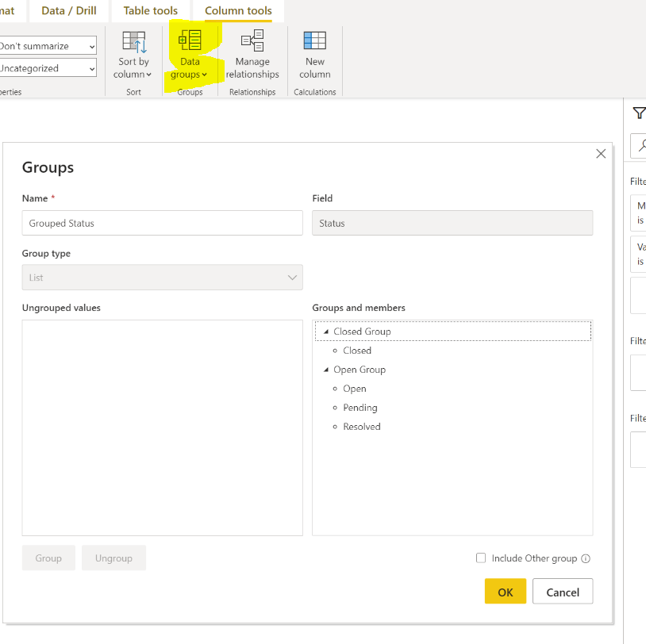646x644 pixels.
Task: Select the Pending member item
Action: [360, 408]
